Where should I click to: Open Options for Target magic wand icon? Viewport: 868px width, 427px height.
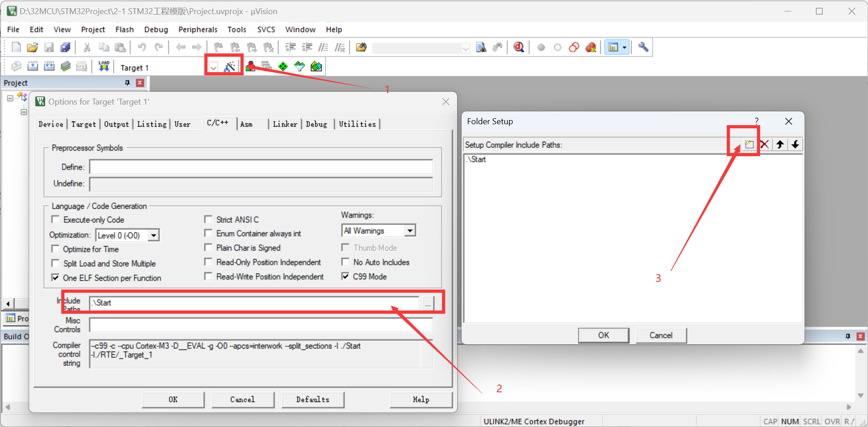229,67
